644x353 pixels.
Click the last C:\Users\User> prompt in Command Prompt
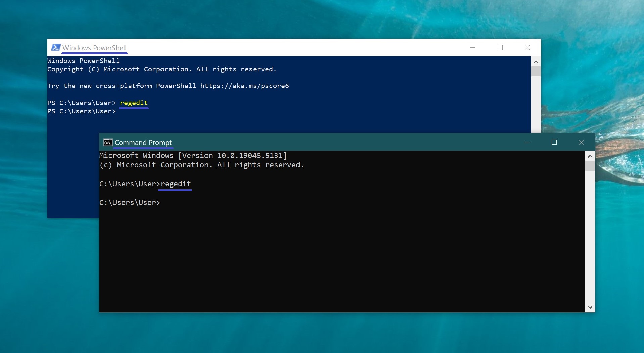130,202
